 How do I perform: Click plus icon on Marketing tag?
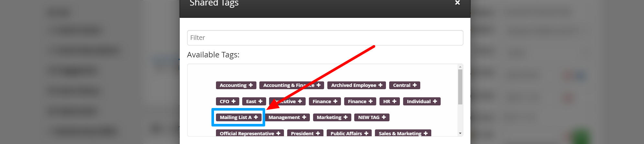click(x=345, y=117)
